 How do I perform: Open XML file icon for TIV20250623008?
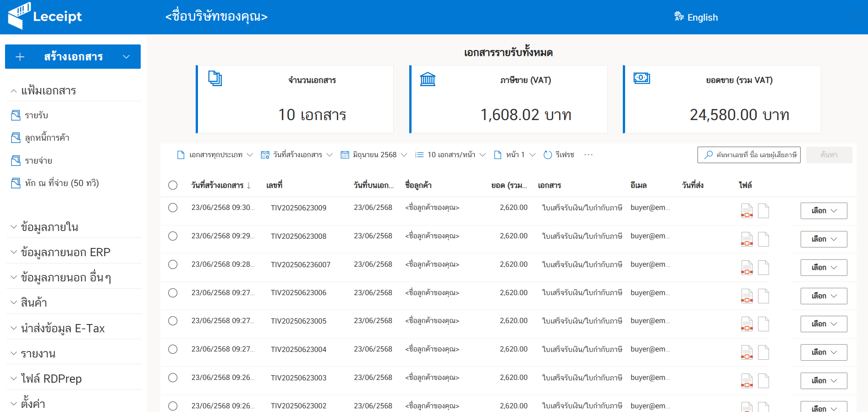[763, 239]
